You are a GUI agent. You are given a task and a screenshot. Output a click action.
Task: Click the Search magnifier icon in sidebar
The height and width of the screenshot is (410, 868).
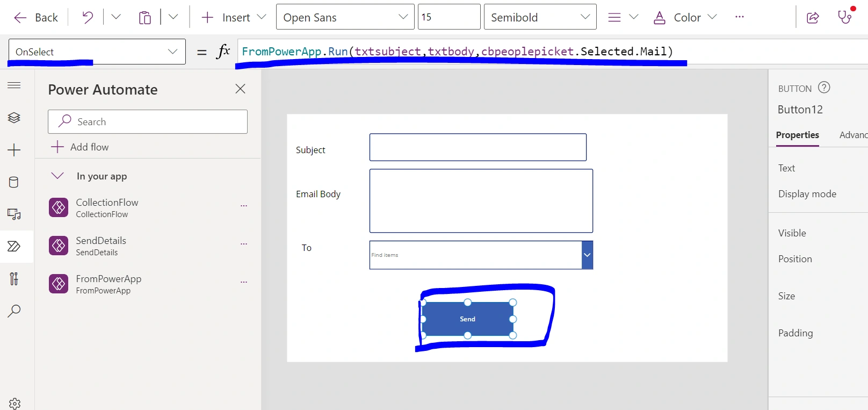point(14,311)
